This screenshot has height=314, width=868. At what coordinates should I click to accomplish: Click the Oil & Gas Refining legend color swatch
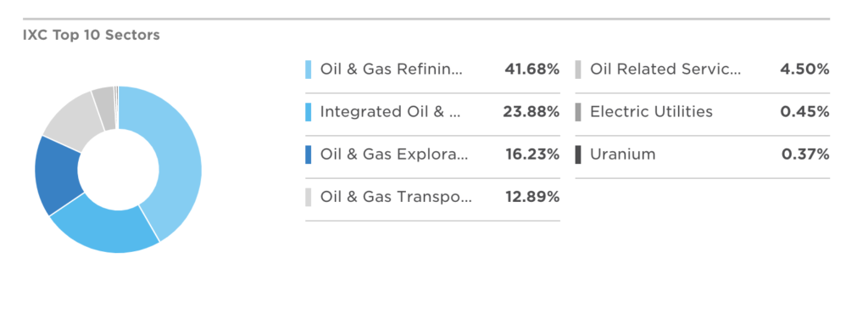[309, 70]
